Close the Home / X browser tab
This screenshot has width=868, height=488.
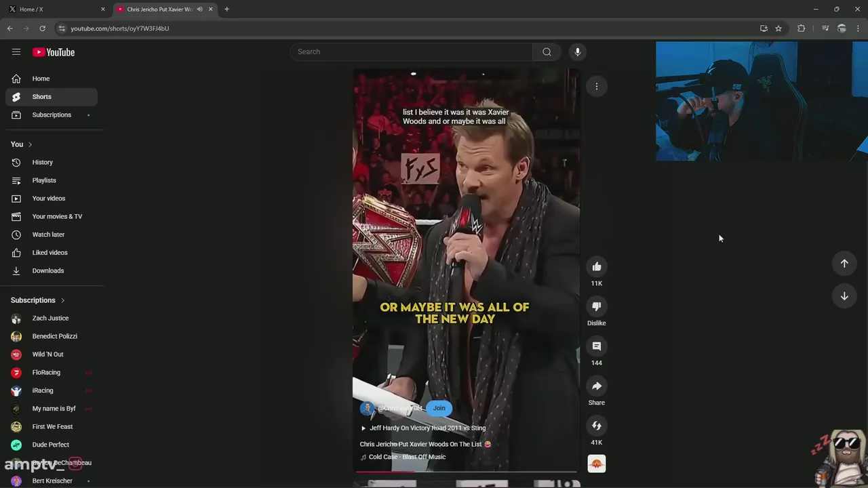pyautogui.click(x=103, y=9)
